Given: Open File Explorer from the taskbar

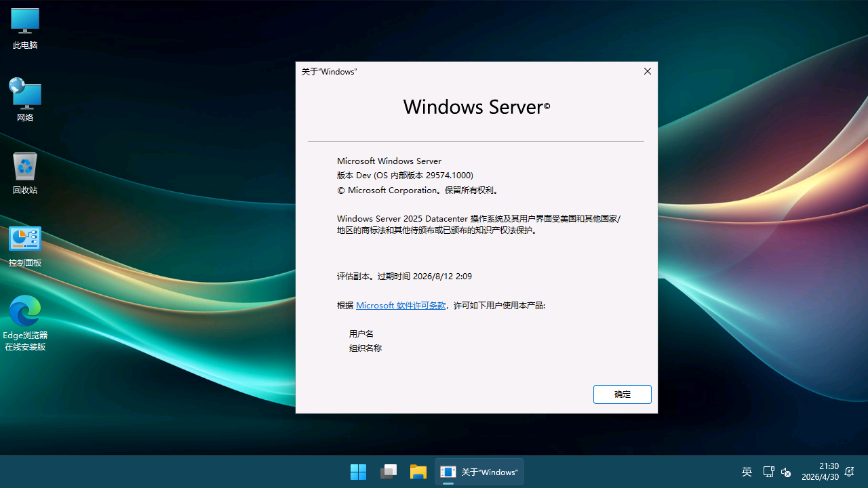Looking at the screenshot, I should tap(418, 472).
